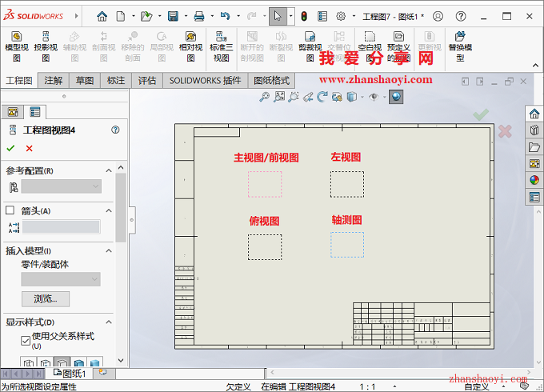Insert Standard 3 View (标准三视图)
Screen dimensions: 544x392
221,46
